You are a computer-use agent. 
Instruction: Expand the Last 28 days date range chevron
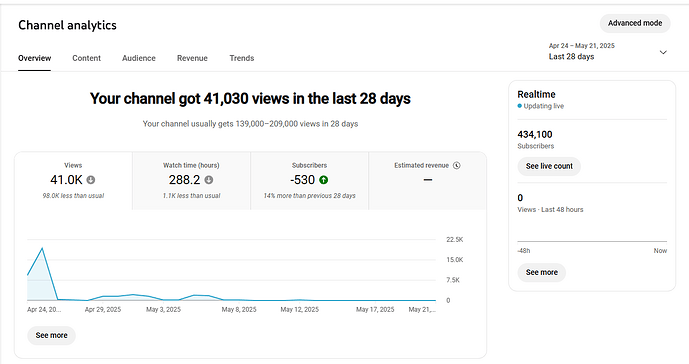click(663, 52)
